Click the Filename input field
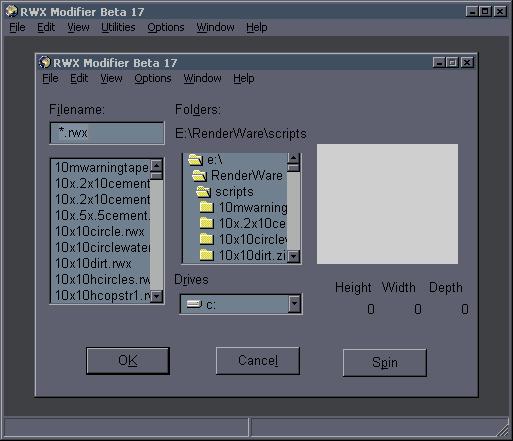This screenshot has height=441, width=513. click(107, 133)
